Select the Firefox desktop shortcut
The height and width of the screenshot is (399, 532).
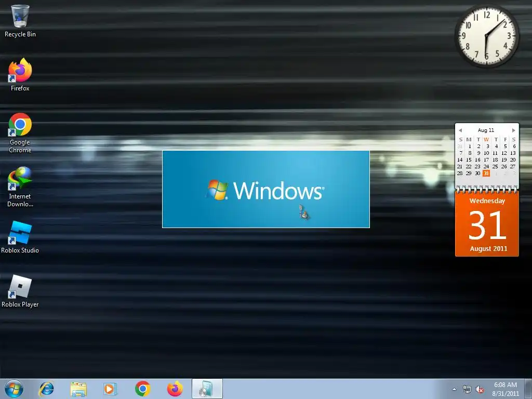(20, 75)
